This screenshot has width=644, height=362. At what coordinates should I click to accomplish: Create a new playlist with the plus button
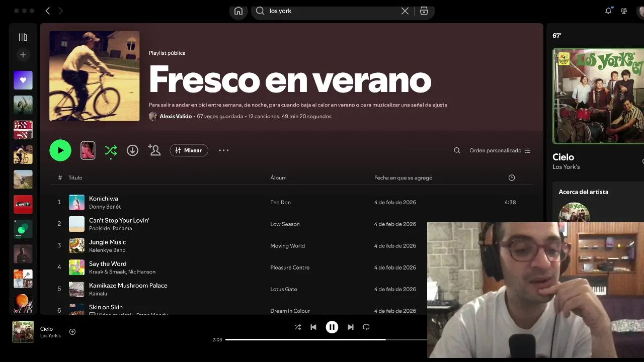pyautogui.click(x=23, y=55)
